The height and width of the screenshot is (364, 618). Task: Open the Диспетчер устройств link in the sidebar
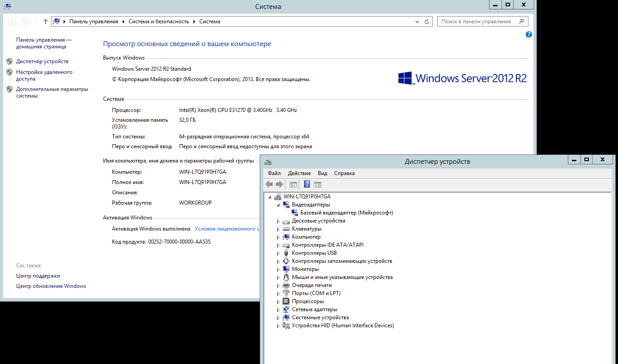[x=42, y=61]
